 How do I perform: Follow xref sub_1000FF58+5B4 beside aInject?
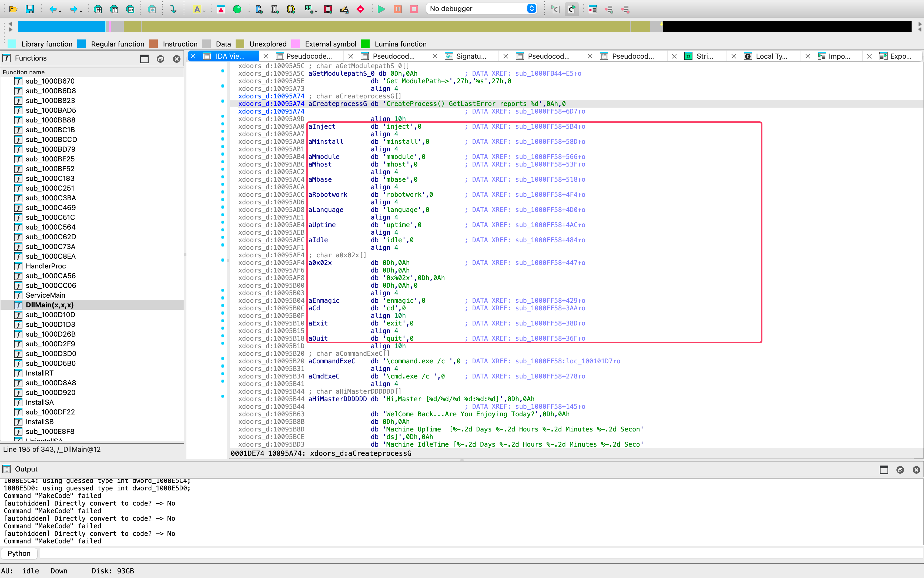pos(550,127)
